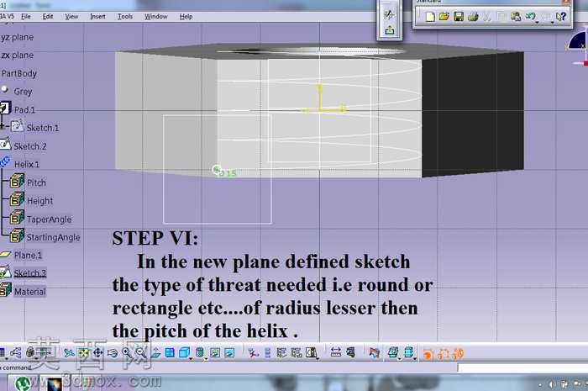Select the Rotate view tool
The width and height of the screenshot is (588, 391).
[112, 352]
